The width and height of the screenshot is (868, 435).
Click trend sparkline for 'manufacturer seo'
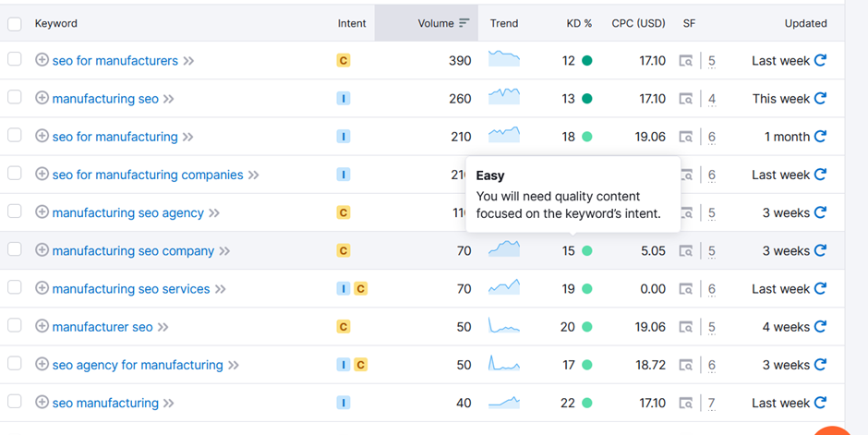click(504, 325)
